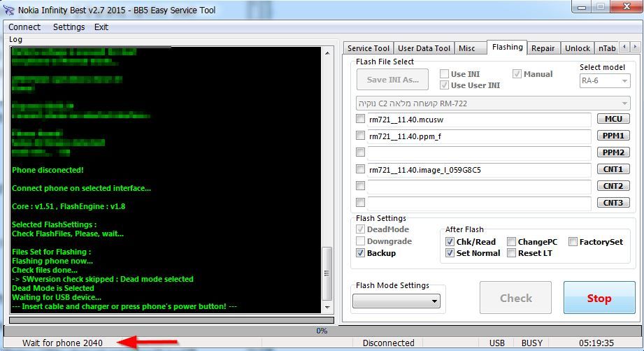Enable the Downgrade checkbox
Viewport: 644px width, 351px height.
coord(360,241)
